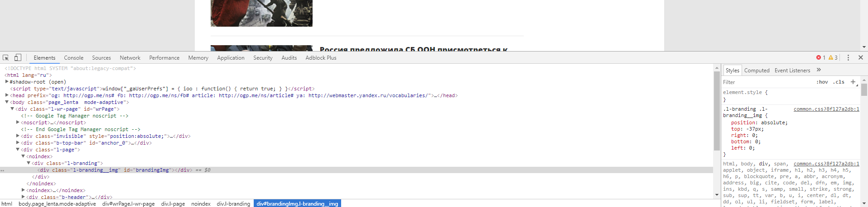Expand the div invisible node
Image resolution: width=868 pixels, height=207 pixels.
[x=18, y=136]
